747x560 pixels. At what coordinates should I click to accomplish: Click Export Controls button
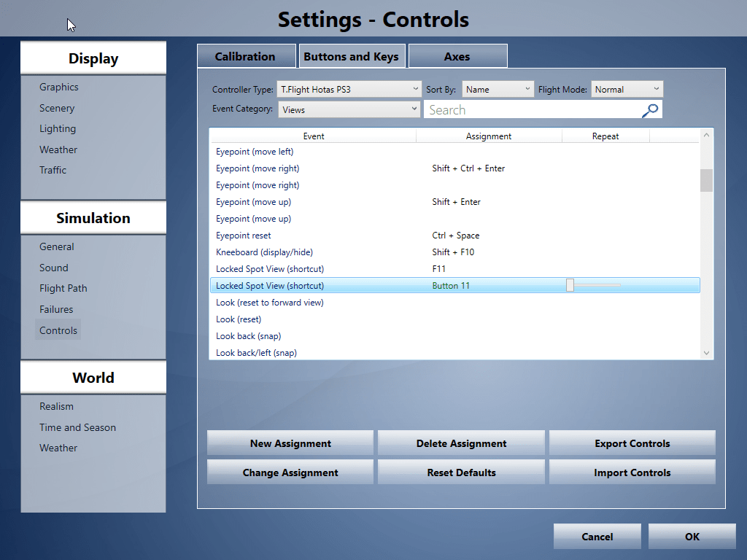(632, 443)
